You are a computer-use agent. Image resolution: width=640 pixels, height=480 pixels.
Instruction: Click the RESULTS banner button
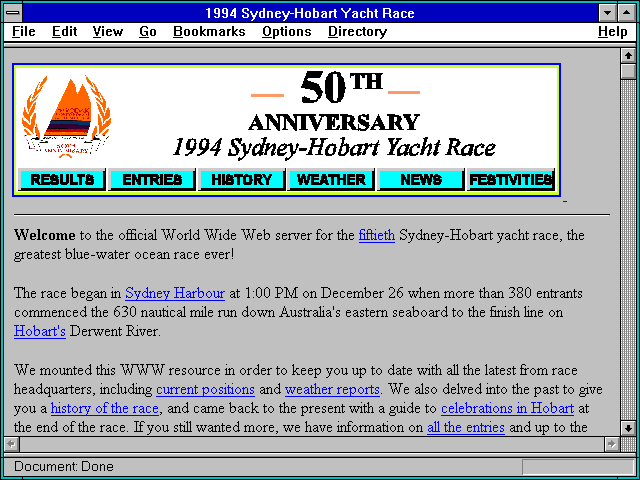point(62,179)
